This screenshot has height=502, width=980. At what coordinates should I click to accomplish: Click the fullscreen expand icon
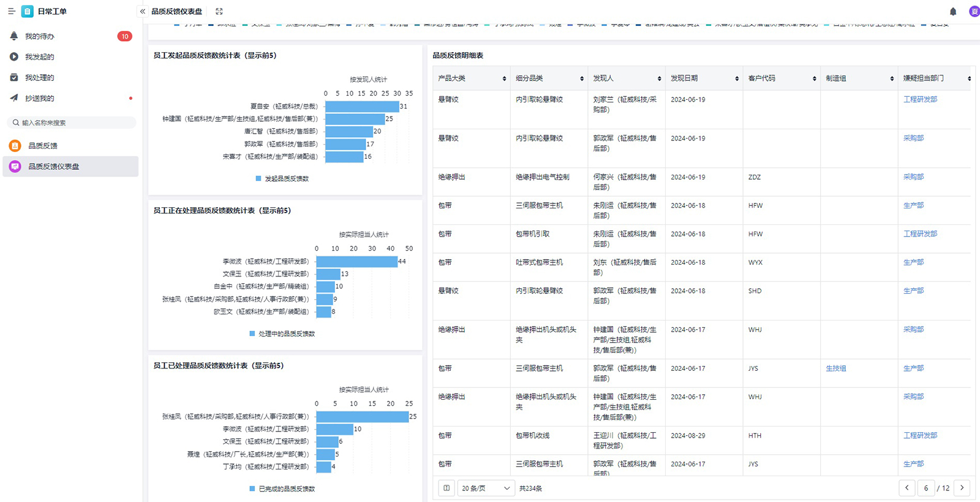pyautogui.click(x=219, y=11)
